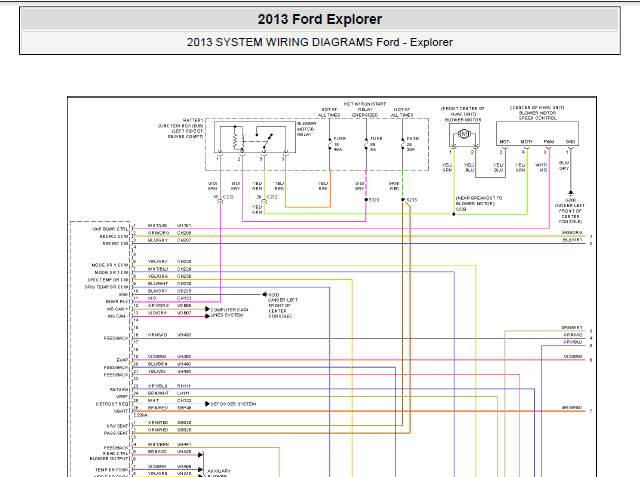
Task: Click the arrowhead beside COMPUTER DATA text
Action: (x=207, y=309)
